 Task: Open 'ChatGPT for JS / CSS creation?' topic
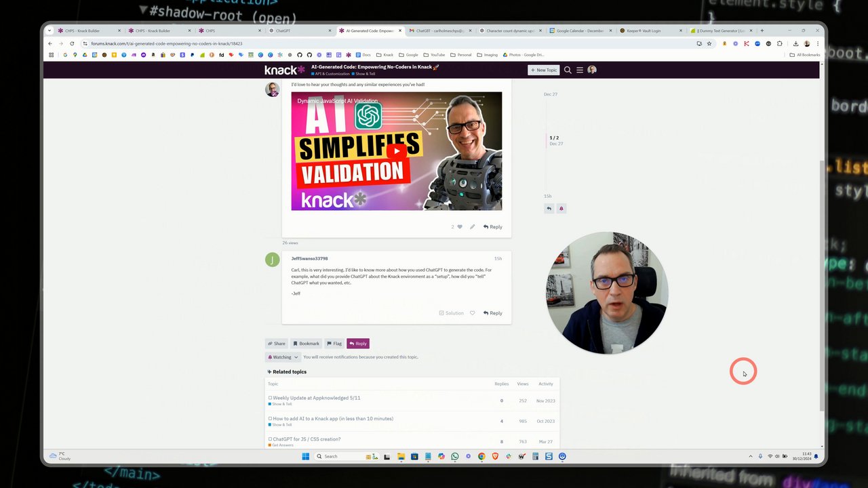[307, 439]
